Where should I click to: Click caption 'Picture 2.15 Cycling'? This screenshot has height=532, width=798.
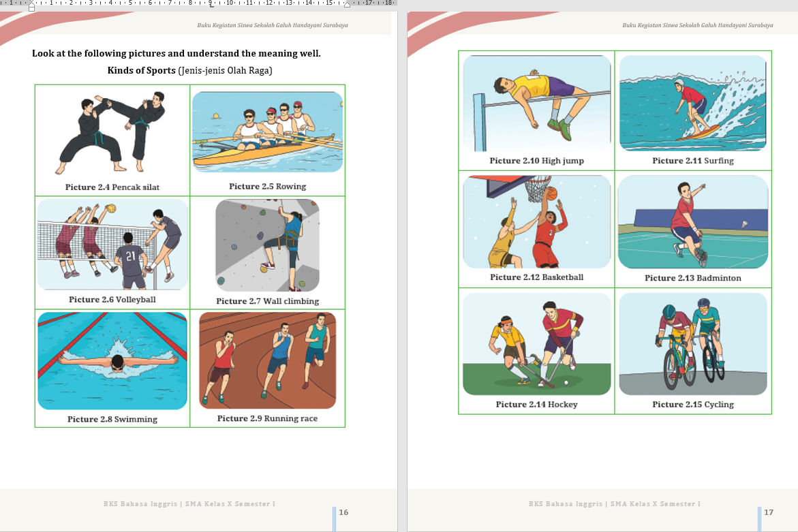tap(693, 405)
